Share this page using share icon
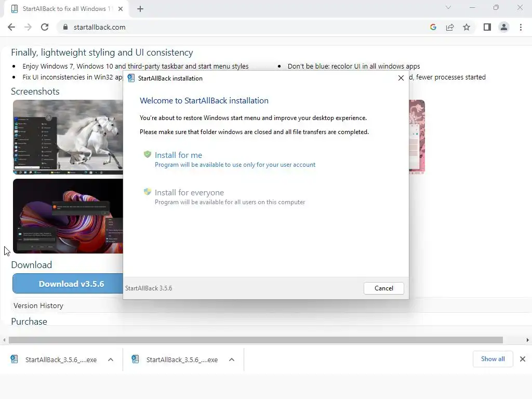Viewport: 532px width, 399px height. coord(450,27)
